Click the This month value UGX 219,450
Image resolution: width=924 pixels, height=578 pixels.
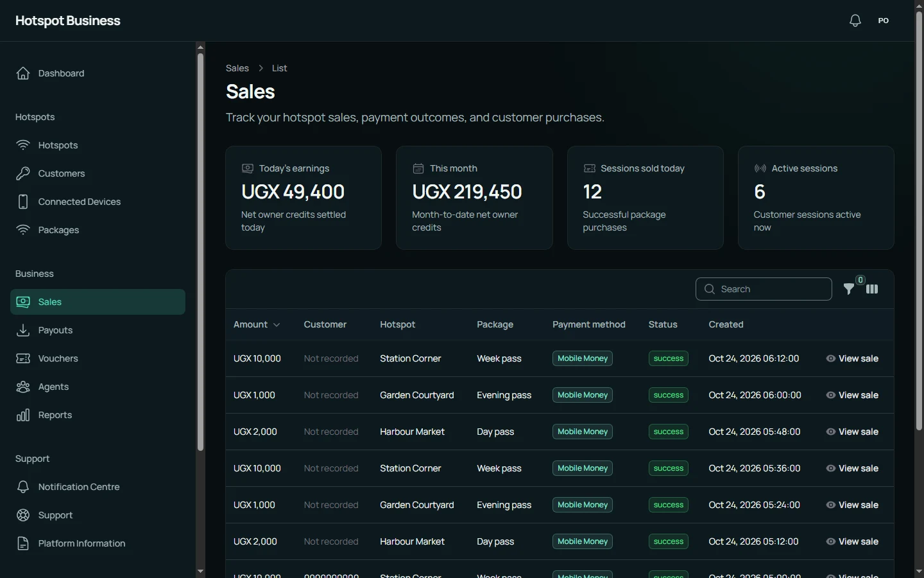coord(467,191)
